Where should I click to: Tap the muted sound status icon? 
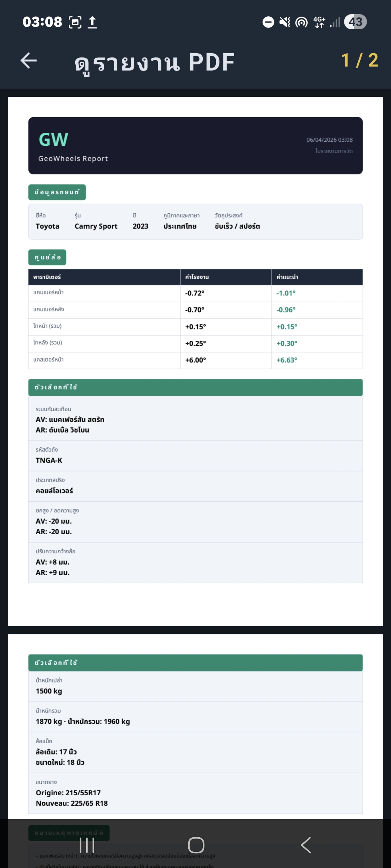tap(285, 22)
